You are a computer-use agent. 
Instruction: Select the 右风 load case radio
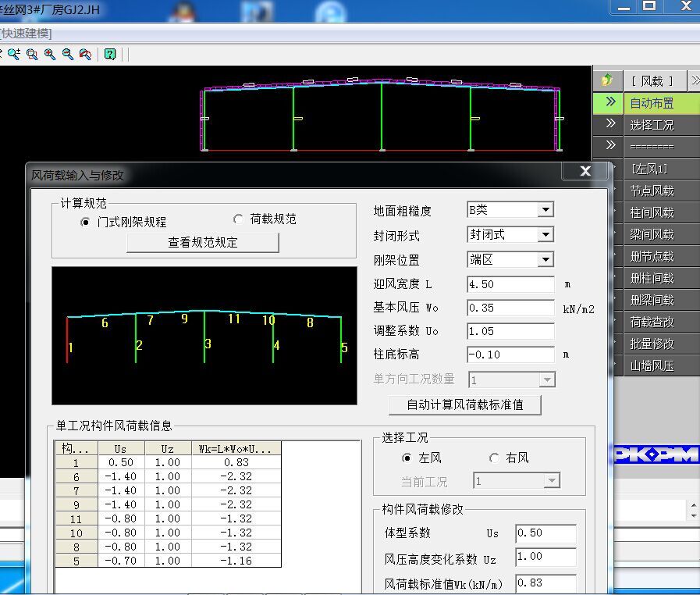(x=494, y=458)
